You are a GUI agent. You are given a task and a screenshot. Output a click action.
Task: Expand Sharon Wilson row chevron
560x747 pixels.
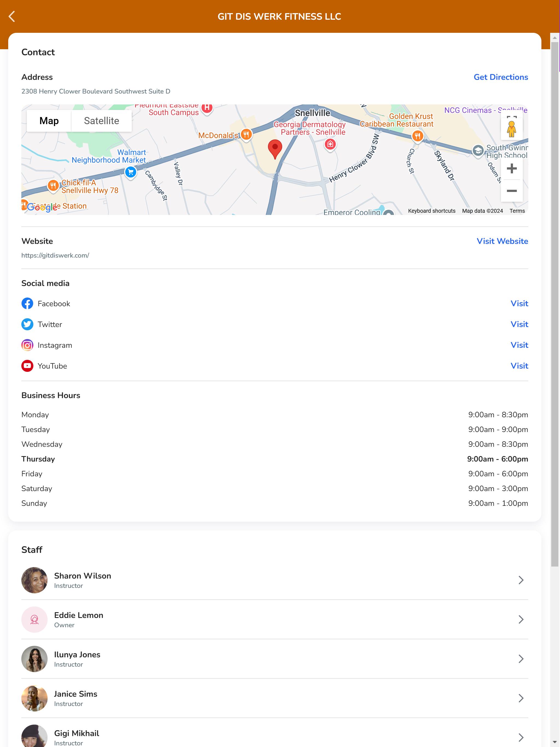(x=521, y=580)
